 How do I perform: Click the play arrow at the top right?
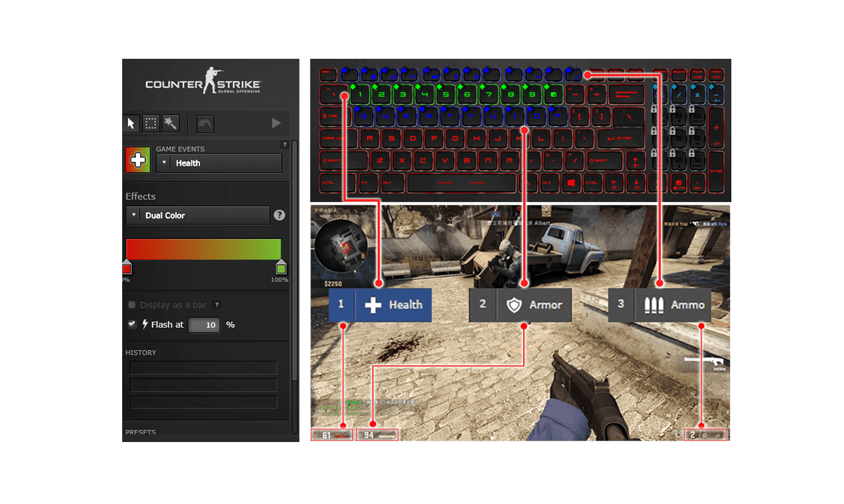276,123
